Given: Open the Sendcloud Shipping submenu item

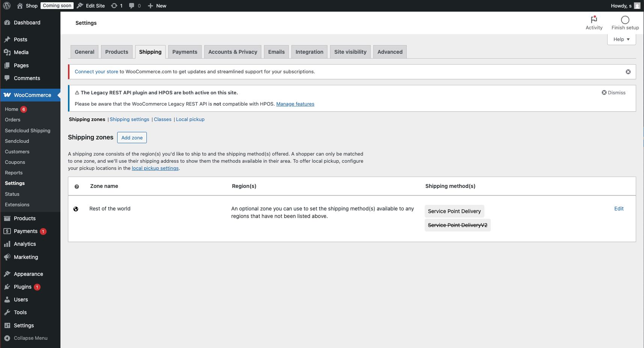Looking at the screenshot, I should (27, 131).
